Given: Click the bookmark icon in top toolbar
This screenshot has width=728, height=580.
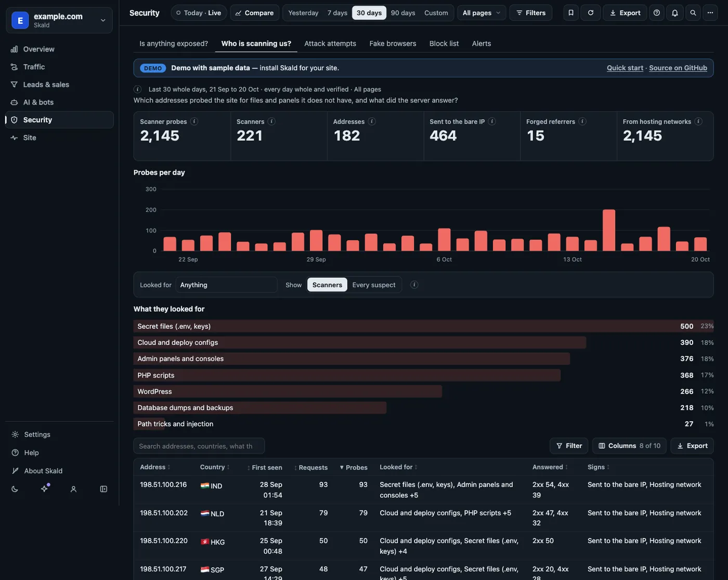Looking at the screenshot, I should [571, 12].
